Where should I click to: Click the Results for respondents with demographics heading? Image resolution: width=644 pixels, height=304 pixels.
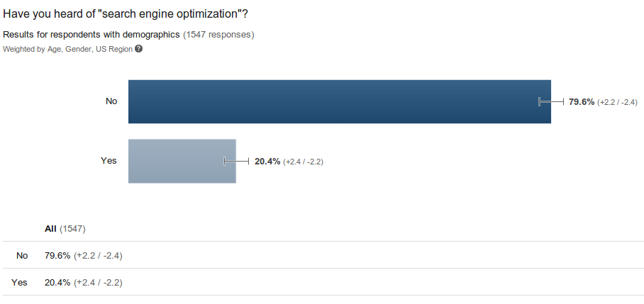[x=92, y=34]
